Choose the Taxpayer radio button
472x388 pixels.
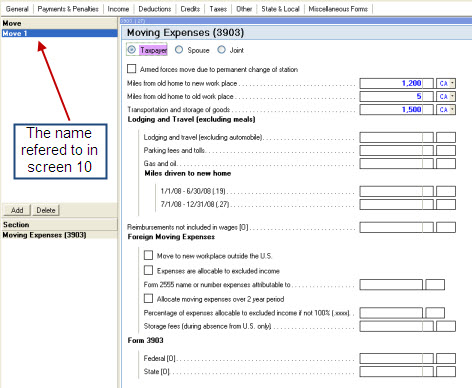point(132,50)
